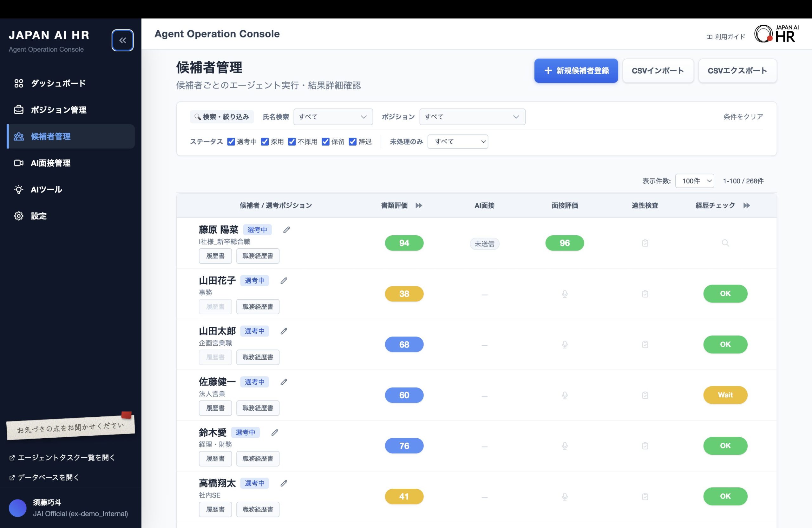Toggle the 保留 status checkbox
This screenshot has height=528, width=812.
pyautogui.click(x=325, y=141)
